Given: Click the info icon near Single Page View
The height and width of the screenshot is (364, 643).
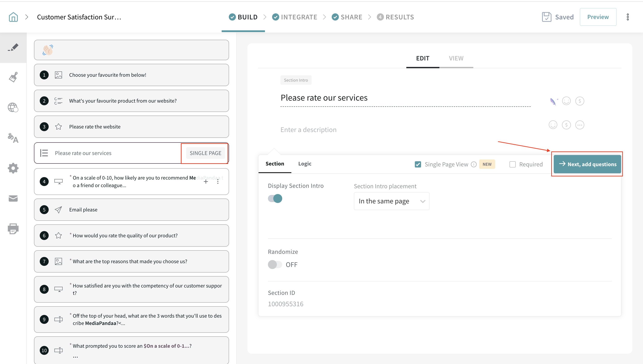Looking at the screenshot, I should click(474, 164).
